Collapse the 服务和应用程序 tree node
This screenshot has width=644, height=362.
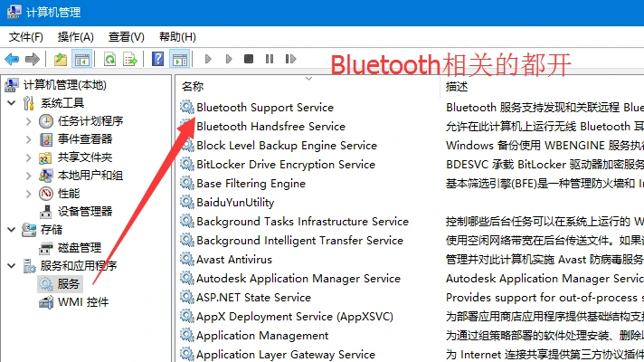(x=12, y=266)
